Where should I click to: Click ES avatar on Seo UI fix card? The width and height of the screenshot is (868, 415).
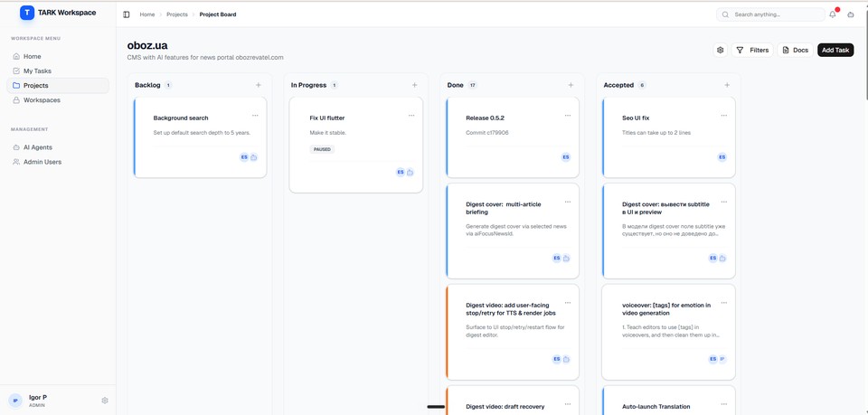click(x=722, y=157)
